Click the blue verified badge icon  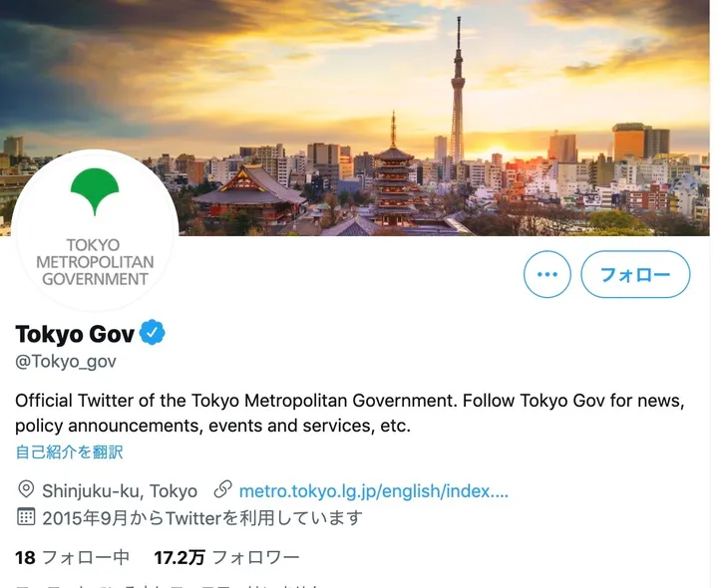(152, 333)
